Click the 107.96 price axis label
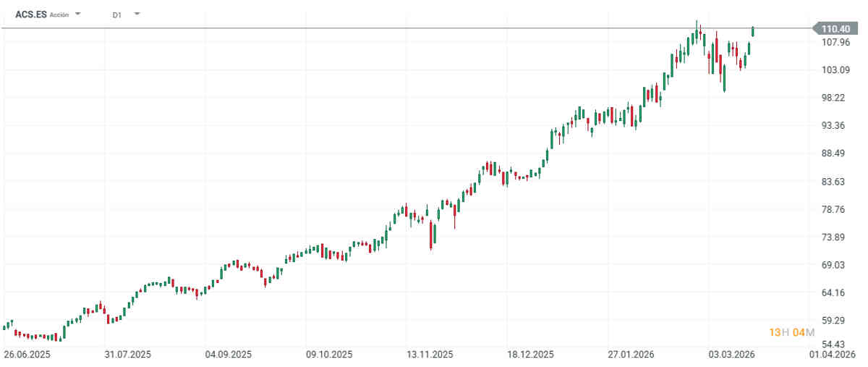The height and width of the screenshot is (367, 868). [835, 42]
